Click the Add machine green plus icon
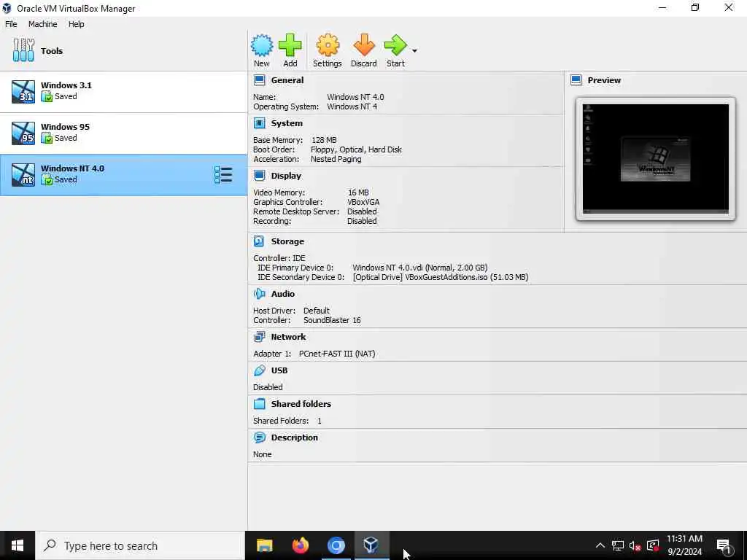The image size is (747, 560). 290,45
